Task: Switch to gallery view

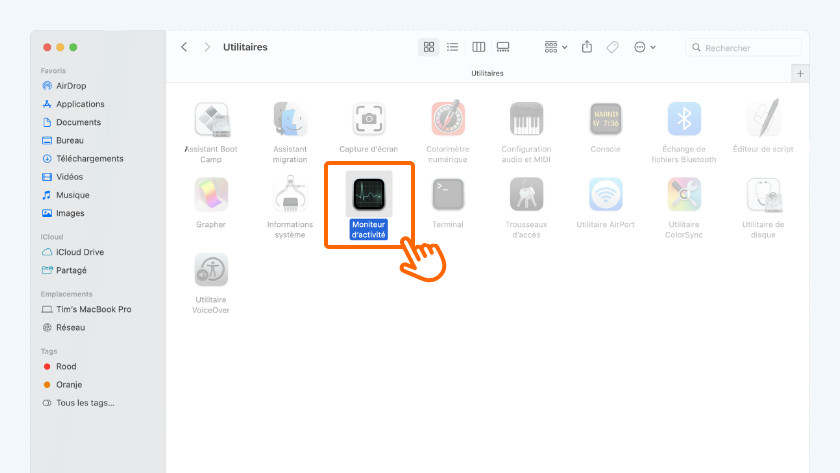Action: (x=503, y=47)
